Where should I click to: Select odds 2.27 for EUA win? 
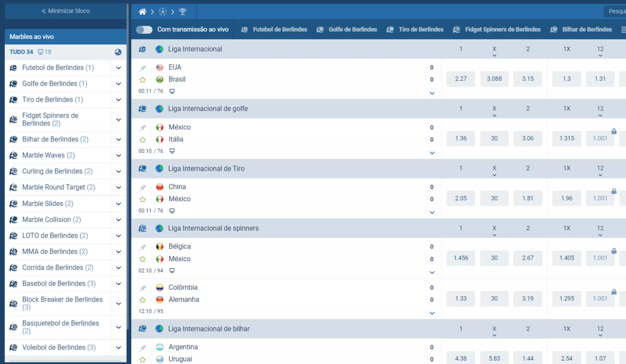(x=461, y=79)
